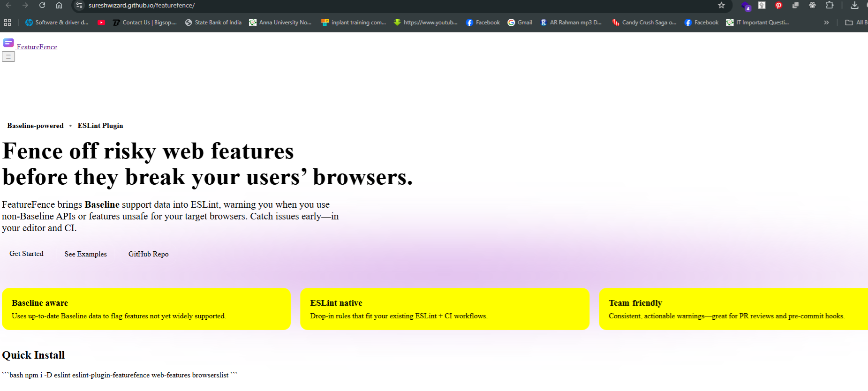Open the React developer tools extension
The height and width of the screenshot is (391, 868).
[x=812, y=5]
